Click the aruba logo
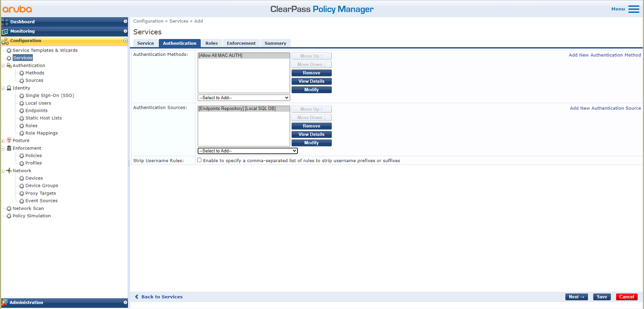 (17, 9)
